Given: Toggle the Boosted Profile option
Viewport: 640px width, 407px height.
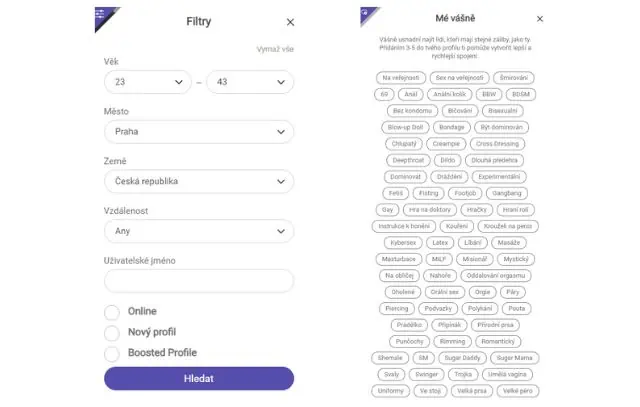Looking at the screenshot, I should 112,354.
